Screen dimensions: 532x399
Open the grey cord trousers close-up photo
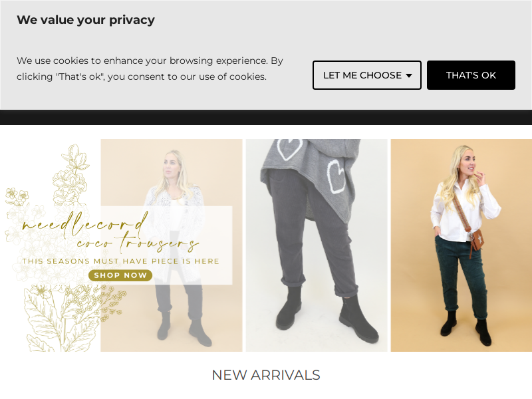[317, 245]
